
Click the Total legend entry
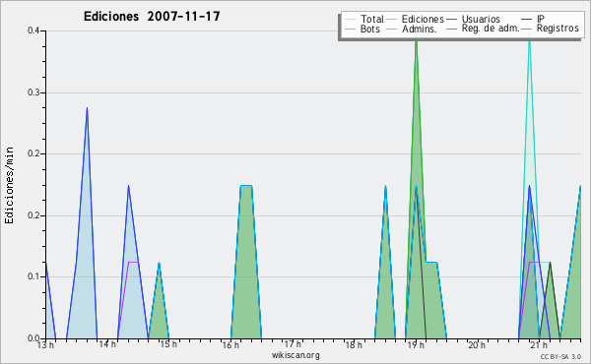(364, 19)
